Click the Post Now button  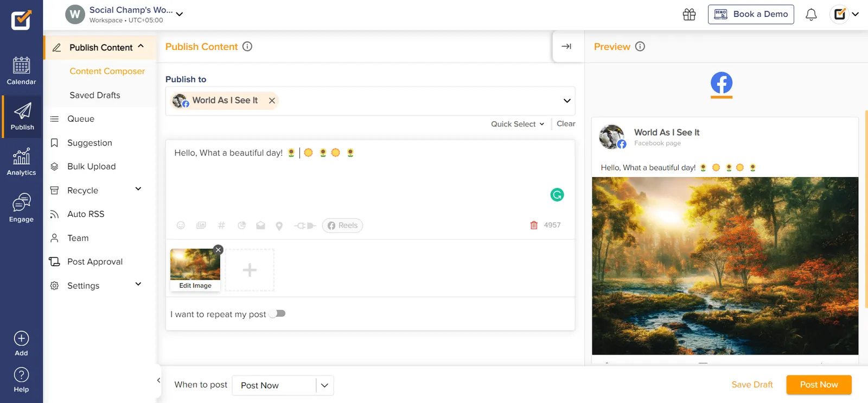point(819,385)
